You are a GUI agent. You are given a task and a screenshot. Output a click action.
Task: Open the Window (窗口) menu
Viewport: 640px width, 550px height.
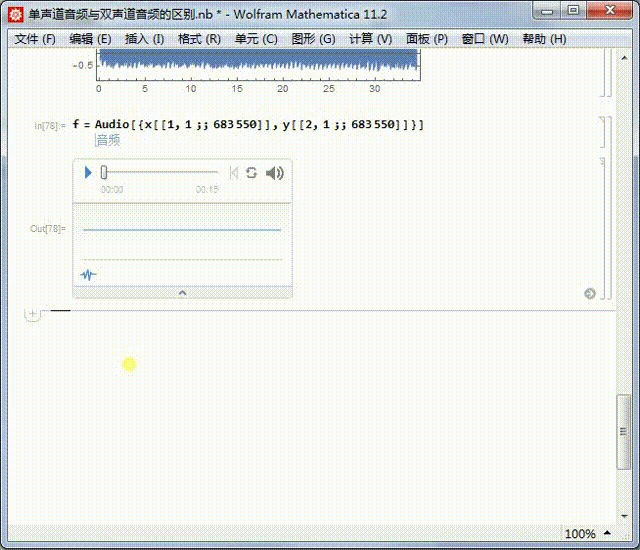[485, 39]
